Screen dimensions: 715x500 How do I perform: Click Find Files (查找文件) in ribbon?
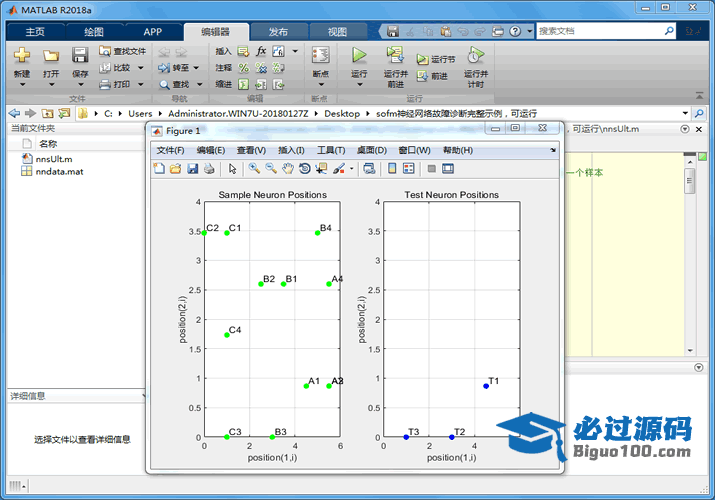point(123,51)
